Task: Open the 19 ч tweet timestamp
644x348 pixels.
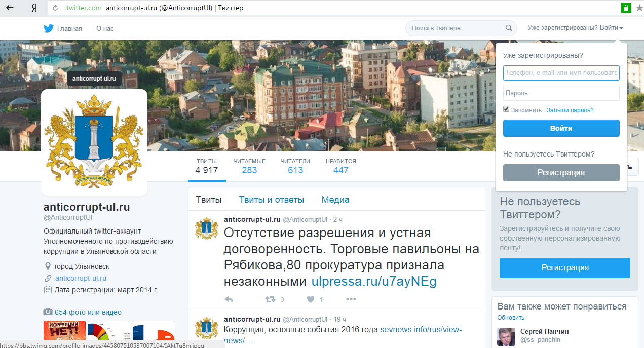Action: point(339,320)
